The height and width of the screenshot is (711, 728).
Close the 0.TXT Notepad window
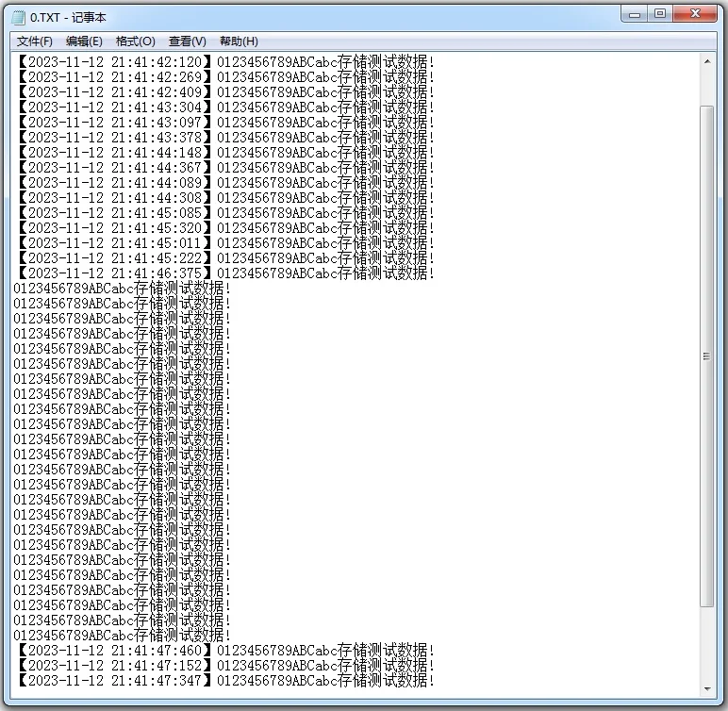tap(695, 14)
